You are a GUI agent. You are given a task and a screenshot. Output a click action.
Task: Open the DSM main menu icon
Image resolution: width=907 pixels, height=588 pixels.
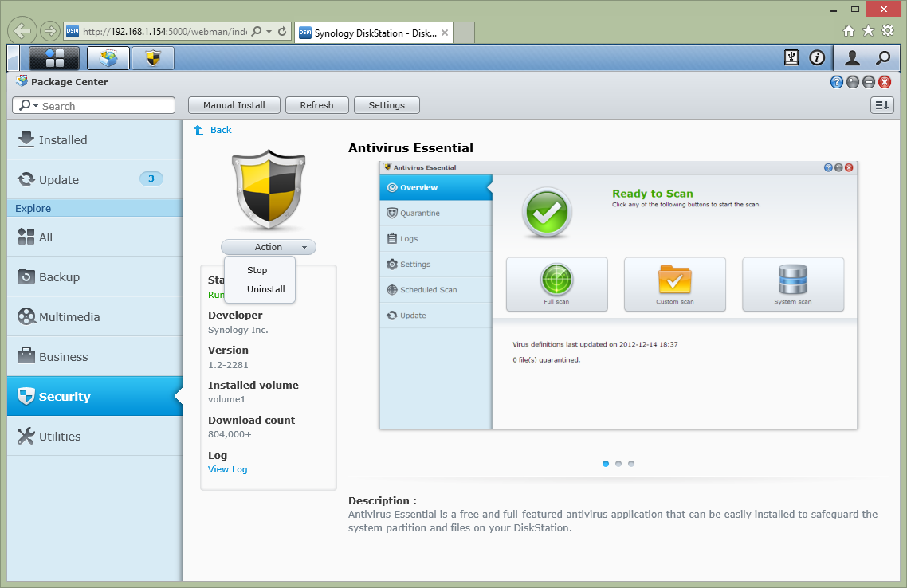point(53,58)
